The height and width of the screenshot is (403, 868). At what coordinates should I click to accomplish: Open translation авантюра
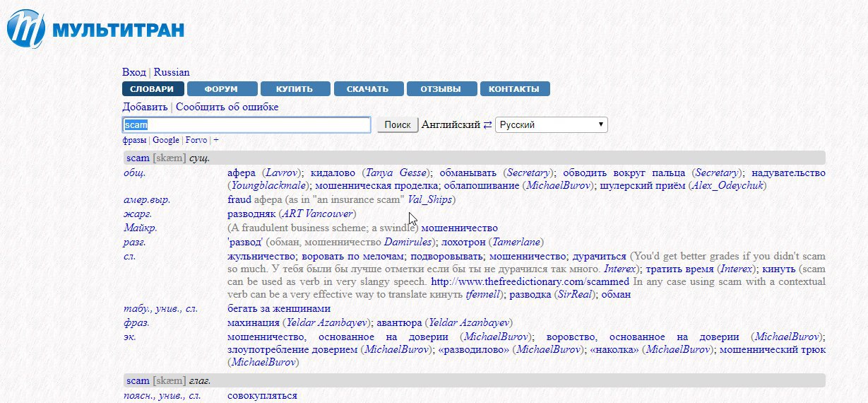398,322
